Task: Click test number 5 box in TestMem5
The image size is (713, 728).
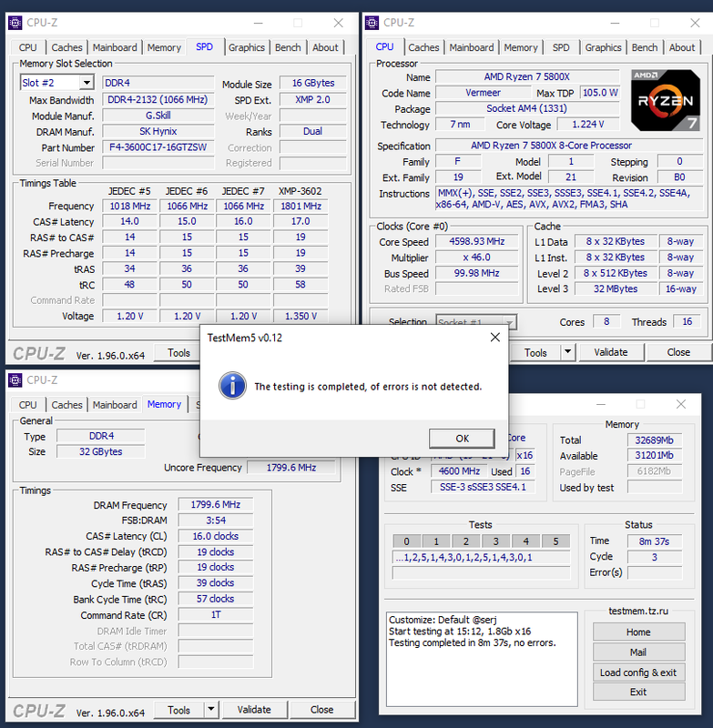Action: click(x=555, y=541)
